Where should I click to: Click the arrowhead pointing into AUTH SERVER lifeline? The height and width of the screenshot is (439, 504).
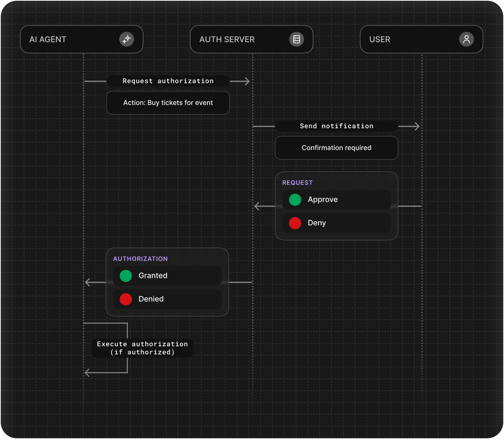click(x=247, y=81)
